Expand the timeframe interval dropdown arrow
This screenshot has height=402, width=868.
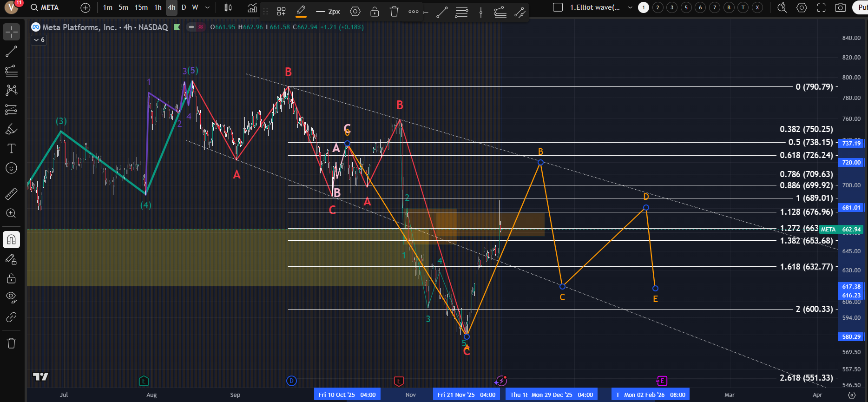(207, 7)
